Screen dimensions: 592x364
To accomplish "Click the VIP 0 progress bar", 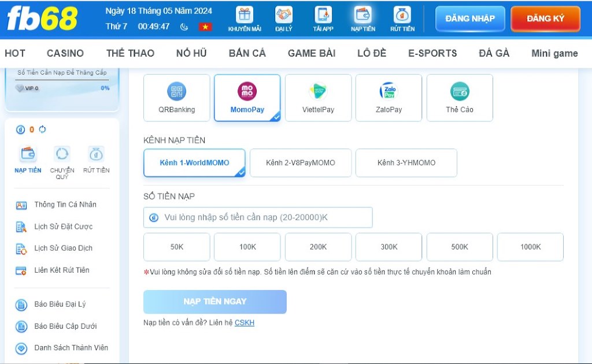I will coord(61,88).
